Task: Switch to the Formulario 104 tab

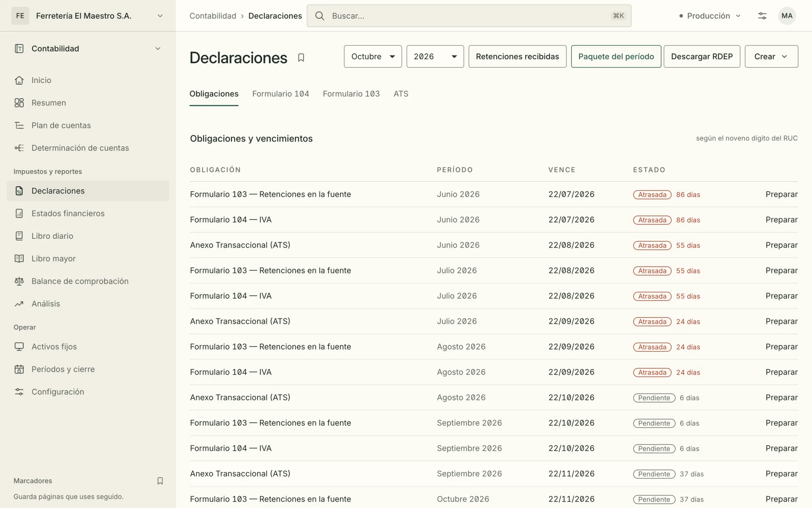Action: coord(280,94)
